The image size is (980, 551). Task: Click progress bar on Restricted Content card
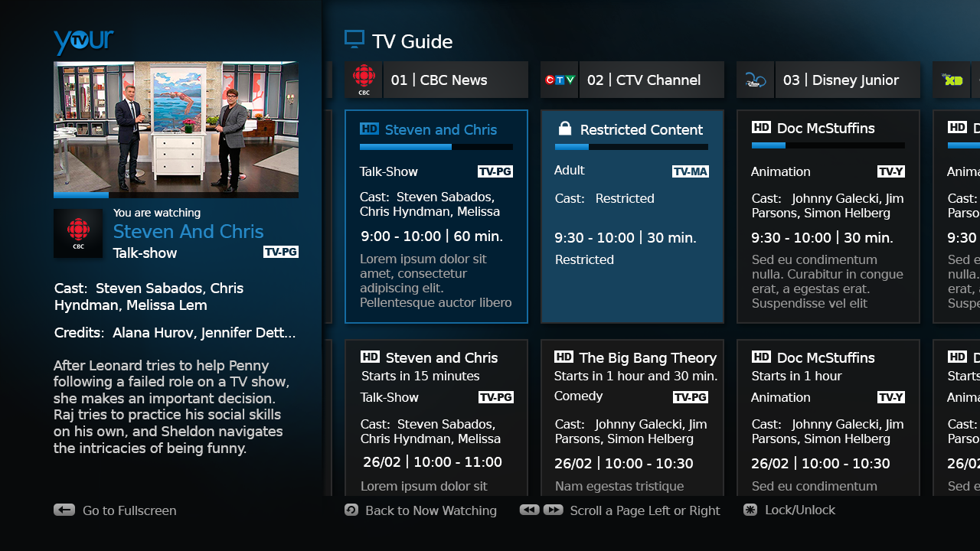point(632,147)
